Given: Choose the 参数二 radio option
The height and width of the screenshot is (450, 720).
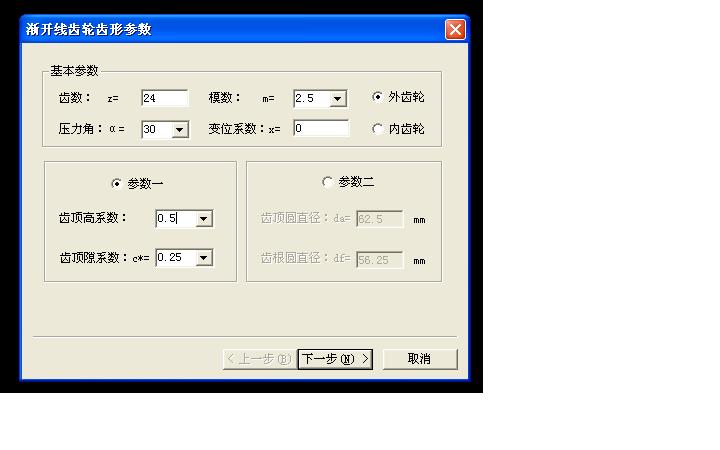Looking at the screenshot, I should click(327, 182).
